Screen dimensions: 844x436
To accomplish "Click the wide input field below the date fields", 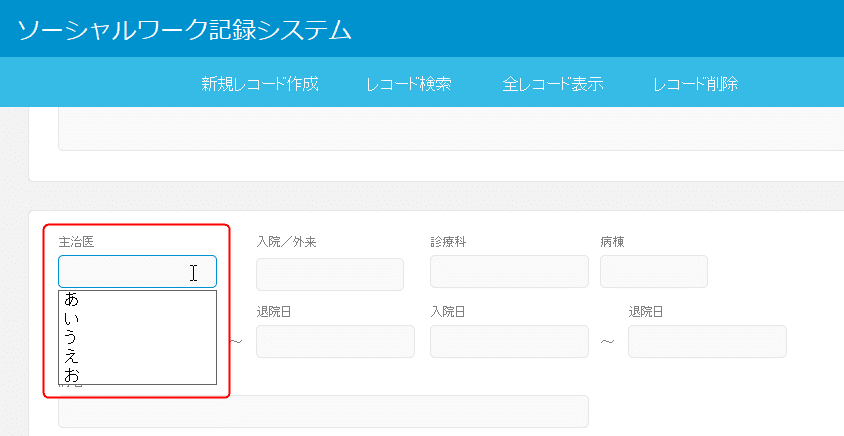I will pyautogui.click(x=323, y=411).
